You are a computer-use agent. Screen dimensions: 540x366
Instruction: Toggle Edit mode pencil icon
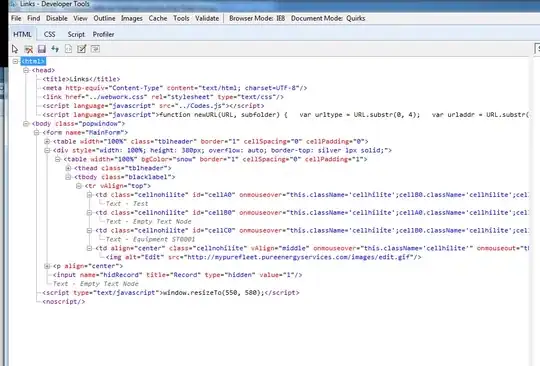82,49
